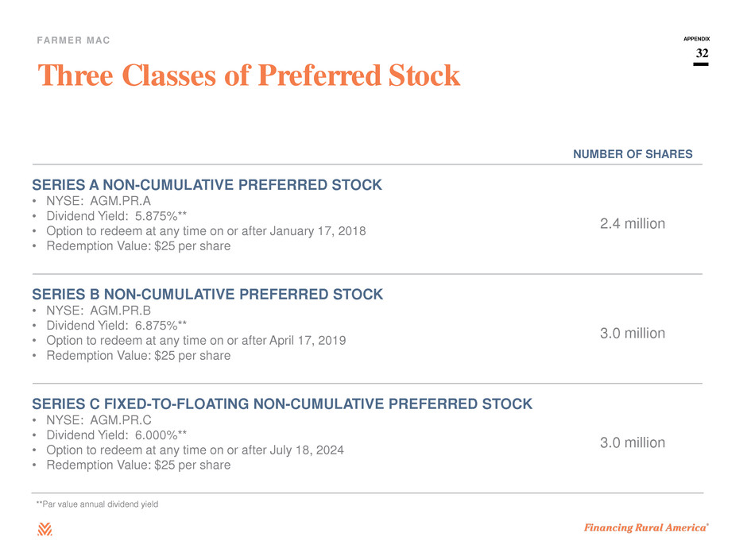
Task: Click the April 17, 2019 redemption line
Action: (195, 341)
